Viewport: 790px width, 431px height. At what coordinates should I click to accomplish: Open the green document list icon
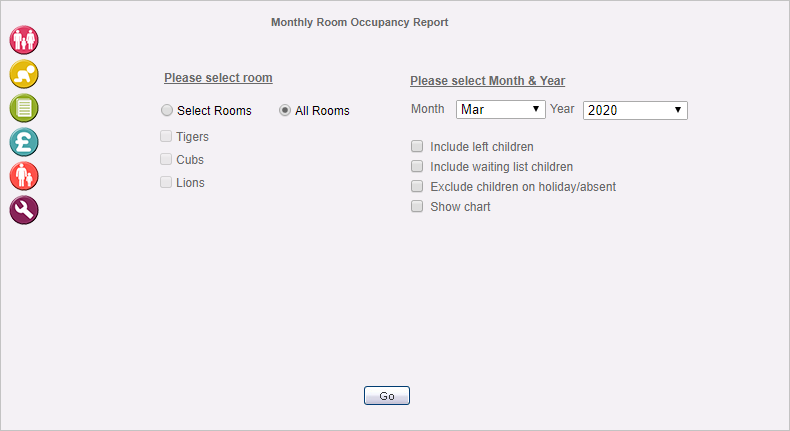[x=24, y=108]
